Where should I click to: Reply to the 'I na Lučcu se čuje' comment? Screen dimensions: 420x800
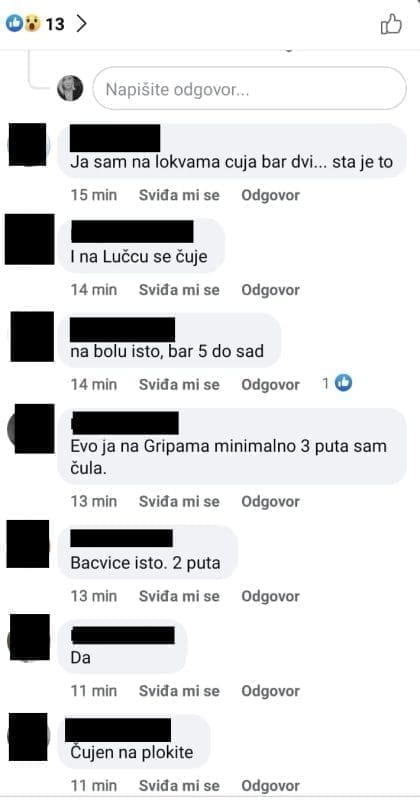coord(270,290)
